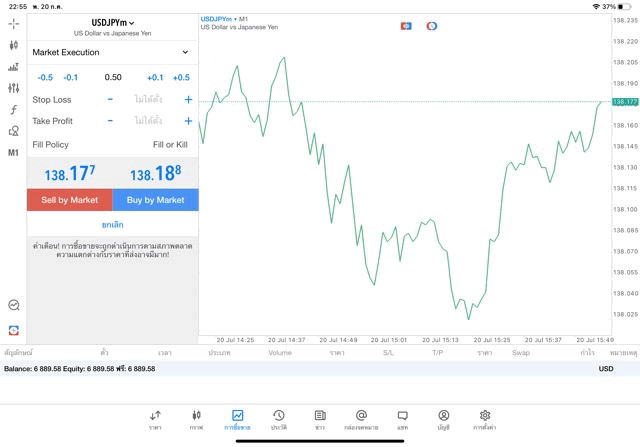Open indicators bar chart icon
This screenshot has height=447, width=640.
point(13,67)
